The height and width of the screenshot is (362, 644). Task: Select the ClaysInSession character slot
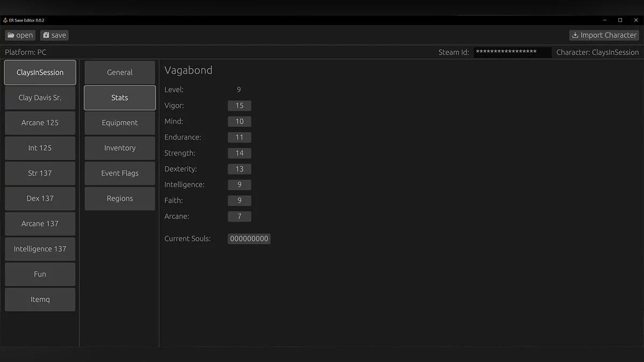pyautogui.click(x=40, y=72)
